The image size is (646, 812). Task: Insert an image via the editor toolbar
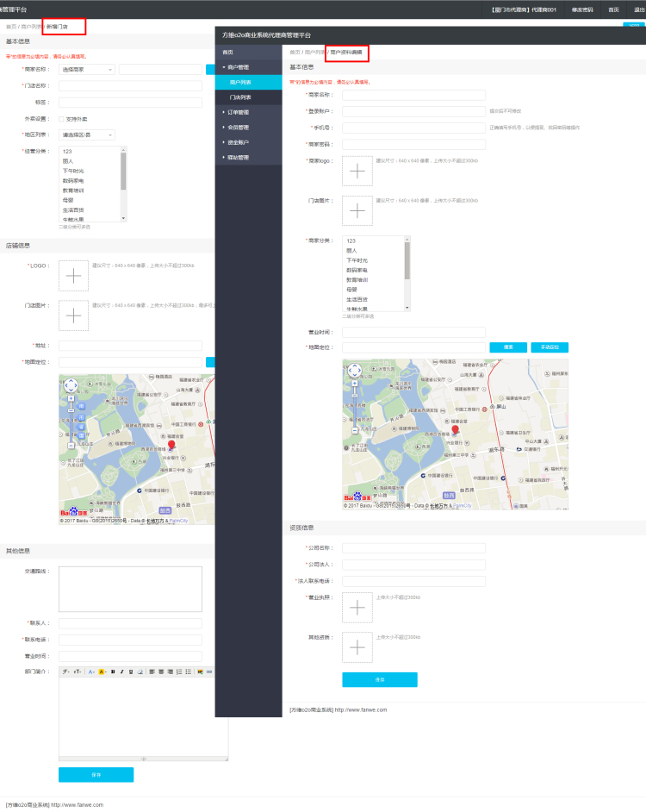click(201, 671)
